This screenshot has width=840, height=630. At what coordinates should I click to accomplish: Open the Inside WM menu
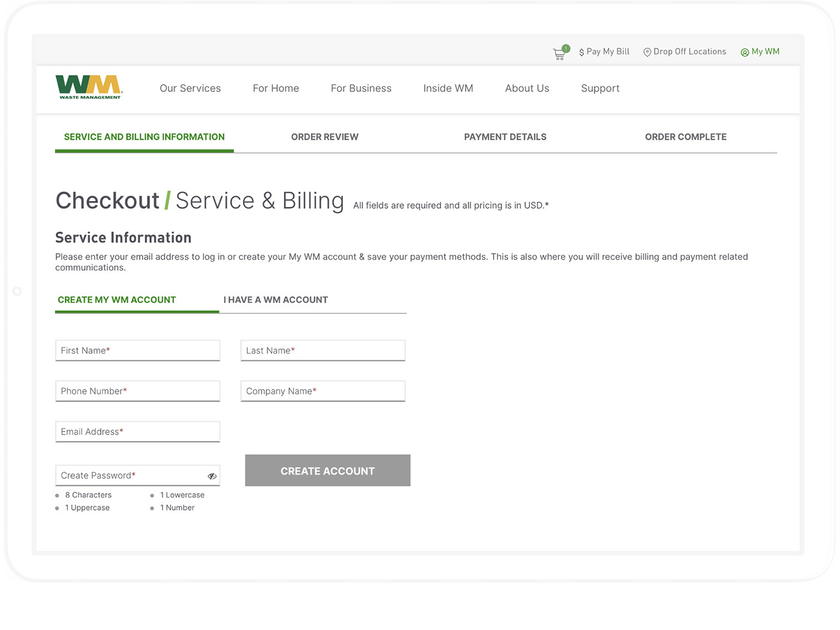[448, 89]
